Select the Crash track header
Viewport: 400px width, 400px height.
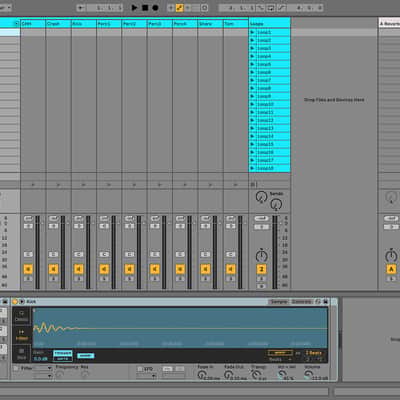pyautogui.click(x=58, y=24)
